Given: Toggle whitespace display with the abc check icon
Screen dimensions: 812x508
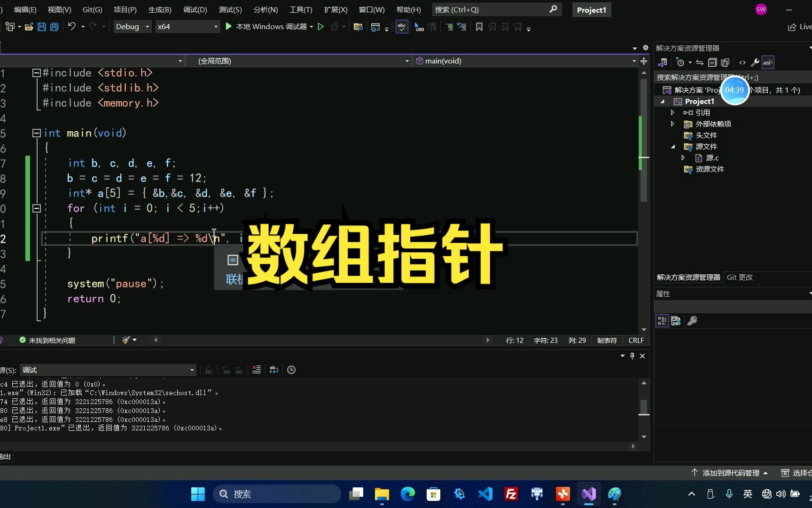Looking at the screenshot, I should point(402,27).
